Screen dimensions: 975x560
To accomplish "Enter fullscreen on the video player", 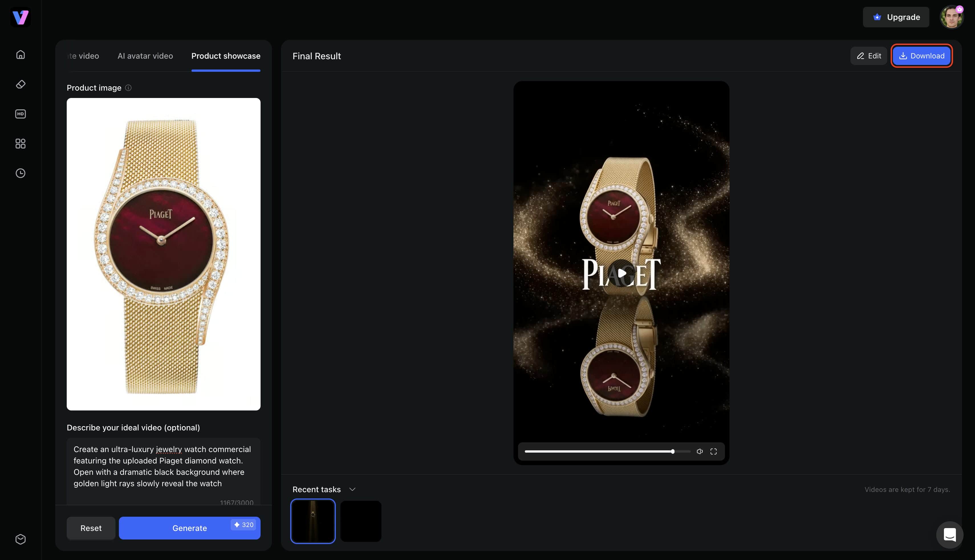I will (713, 451).
